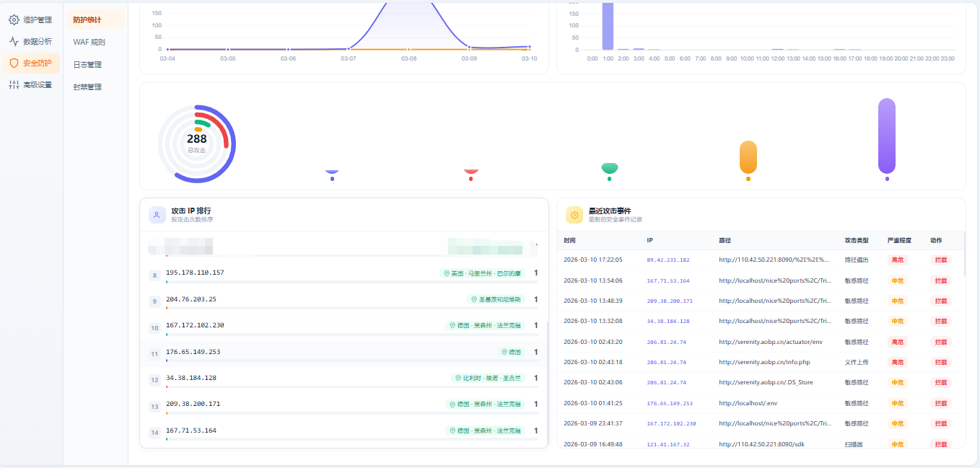Click the location pin in 圣基茨和尼维斯 tag
Screen dimensions: 980x468
tap(474, 299)
